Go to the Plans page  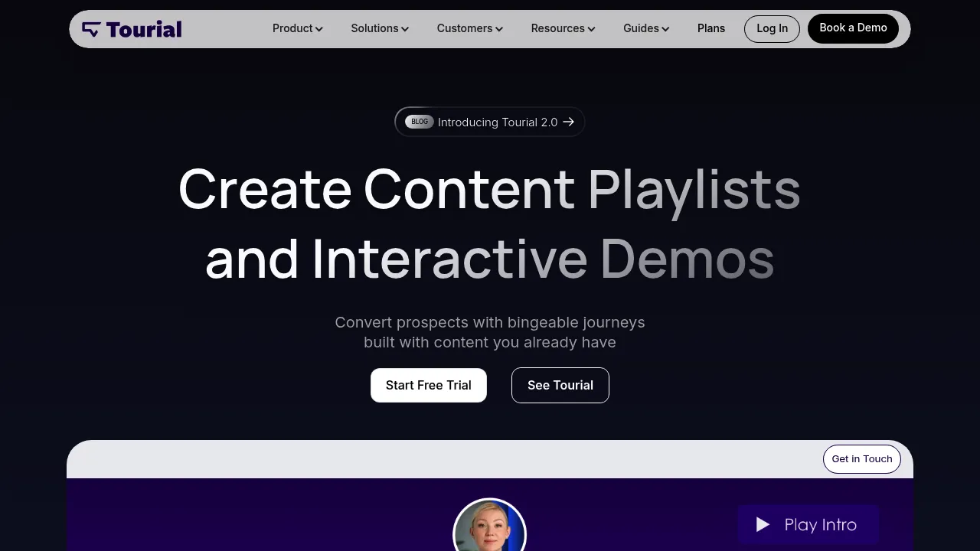[x=711, y=28]
